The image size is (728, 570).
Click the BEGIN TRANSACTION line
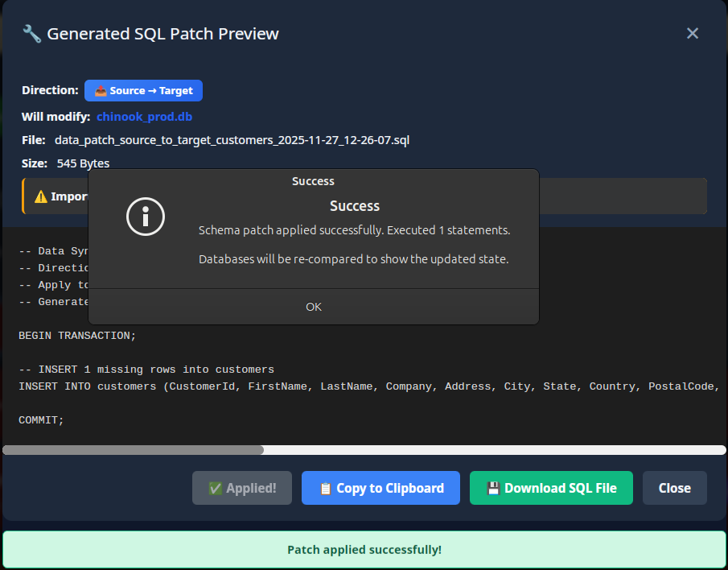(x=78, y=335)
